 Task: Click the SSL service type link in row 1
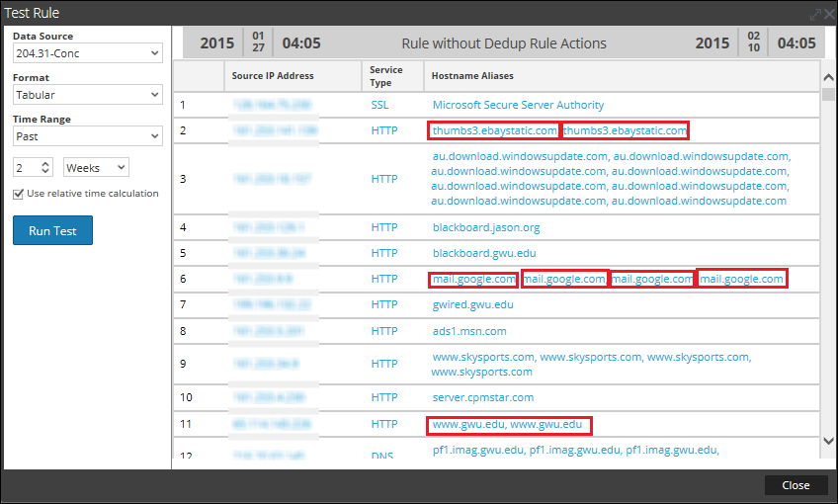click(380, 105)
